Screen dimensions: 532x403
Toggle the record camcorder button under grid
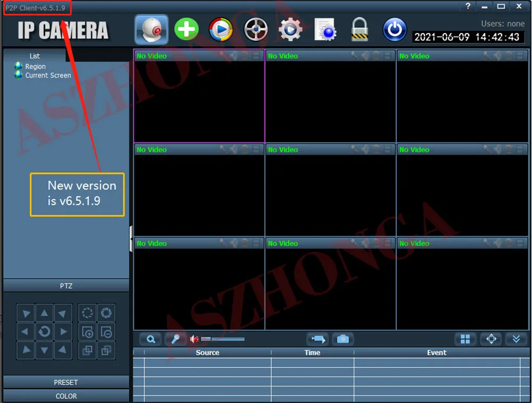318,339
